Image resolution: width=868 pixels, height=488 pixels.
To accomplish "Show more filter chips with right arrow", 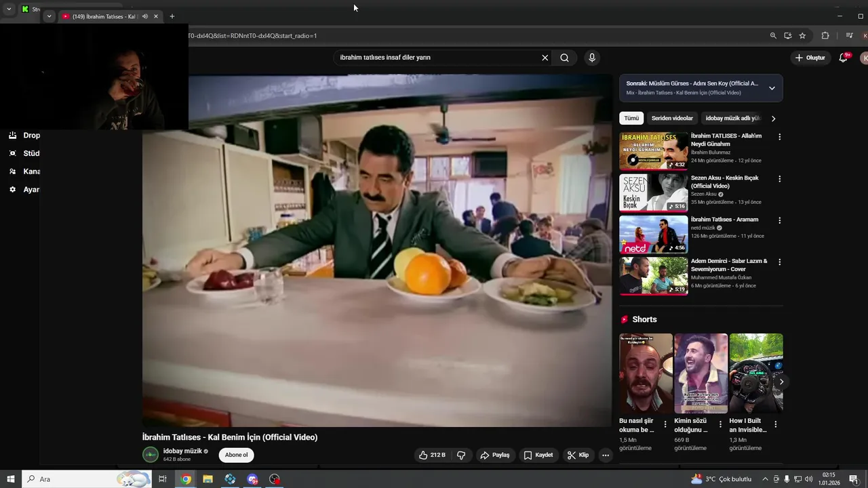I will tap(773, 119).
